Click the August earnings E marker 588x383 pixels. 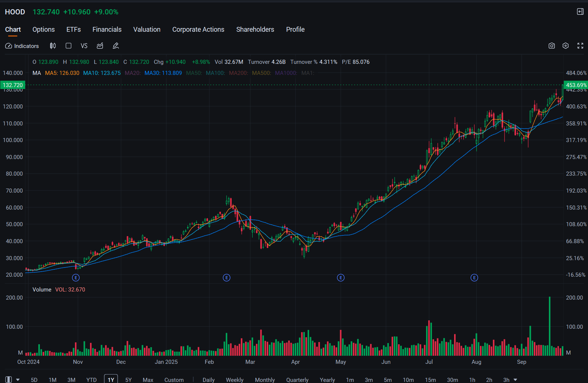pyautogui.click(x=474, y=277)
